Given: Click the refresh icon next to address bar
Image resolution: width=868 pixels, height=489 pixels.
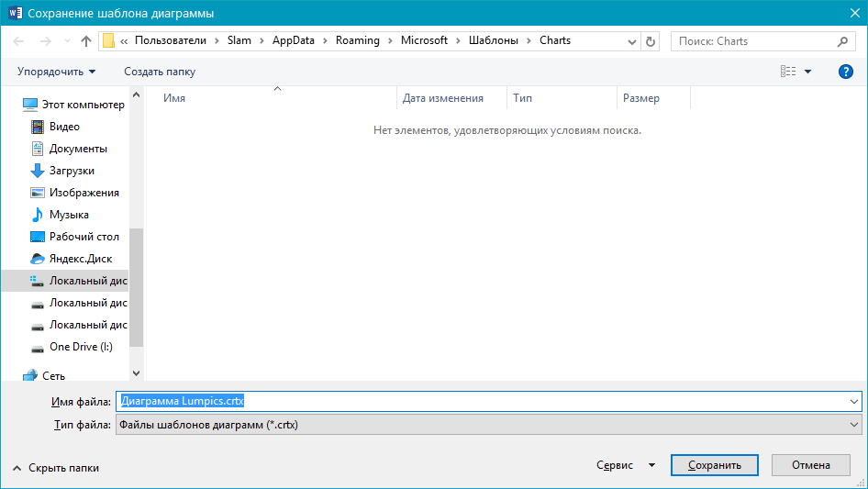Looking at the screenshot, I should (x=651, y=41).
